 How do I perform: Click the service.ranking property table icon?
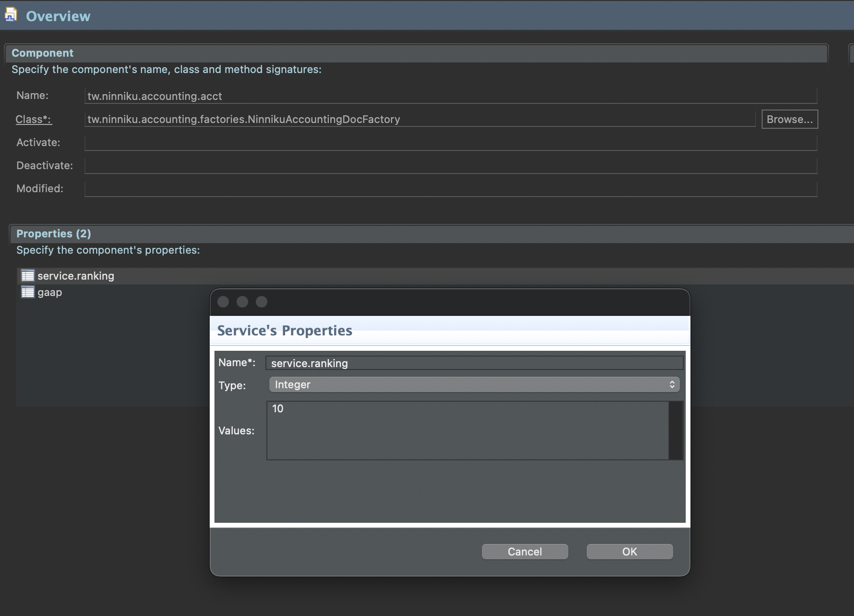pyautogui.click(x=28, y=276)
